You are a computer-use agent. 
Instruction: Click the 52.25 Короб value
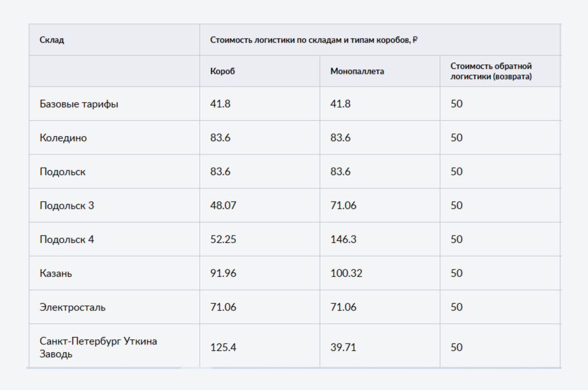[223, 239]
